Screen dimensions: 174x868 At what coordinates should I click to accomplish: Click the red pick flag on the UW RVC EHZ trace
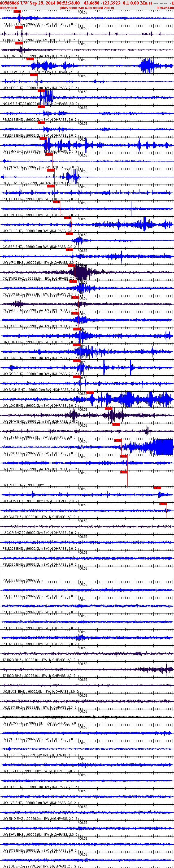[118, 440]
